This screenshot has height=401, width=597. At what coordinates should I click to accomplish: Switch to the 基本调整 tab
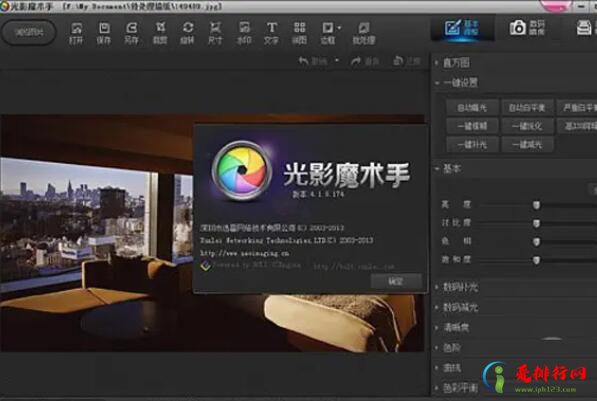coord(462,28)
